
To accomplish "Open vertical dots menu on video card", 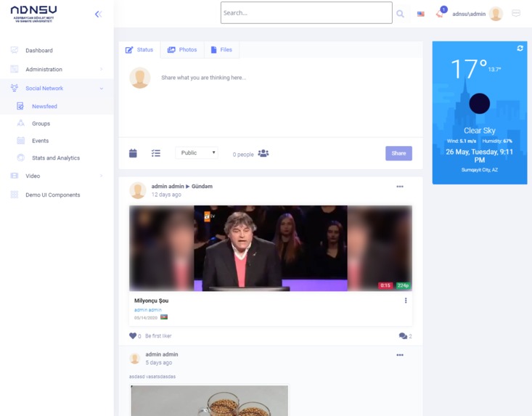I will 406,301.
